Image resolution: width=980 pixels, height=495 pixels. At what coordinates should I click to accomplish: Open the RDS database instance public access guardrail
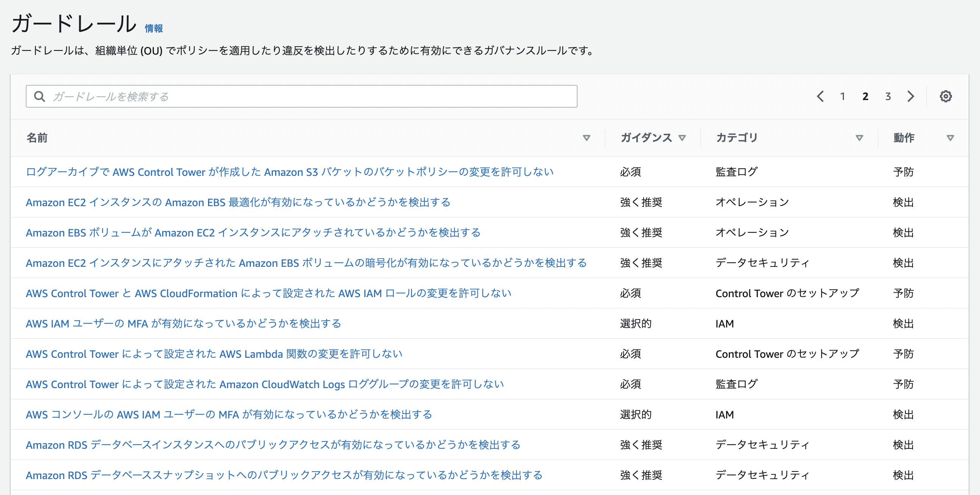tap(273, 445)
